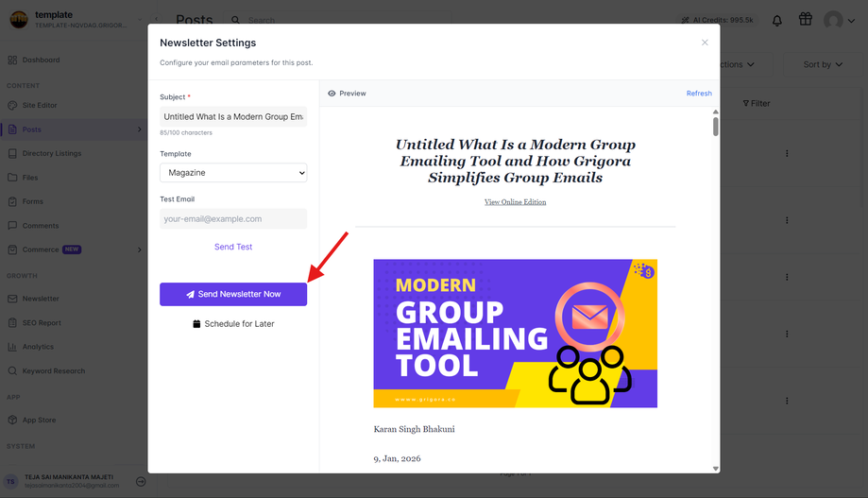Screen dimensions: 868x498
Task: Open the gift box icon in header
Action: click(x=806, y=20)
